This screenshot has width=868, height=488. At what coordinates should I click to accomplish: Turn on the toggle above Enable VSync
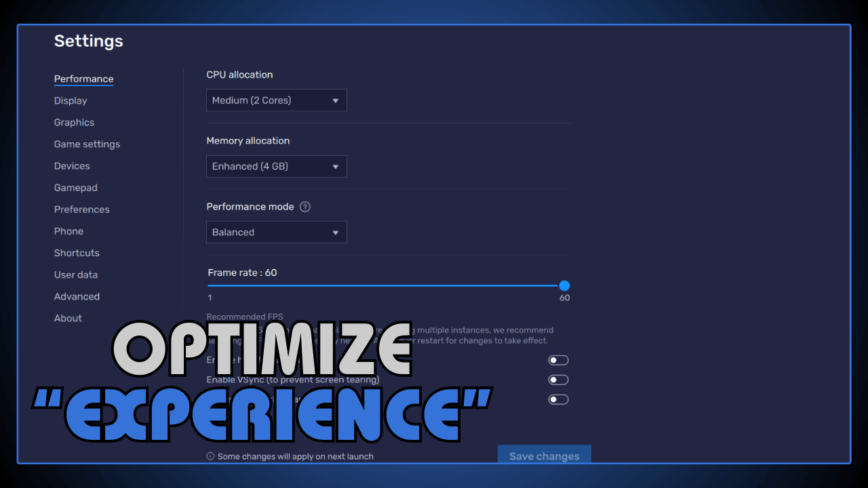(x=558, y=360)
